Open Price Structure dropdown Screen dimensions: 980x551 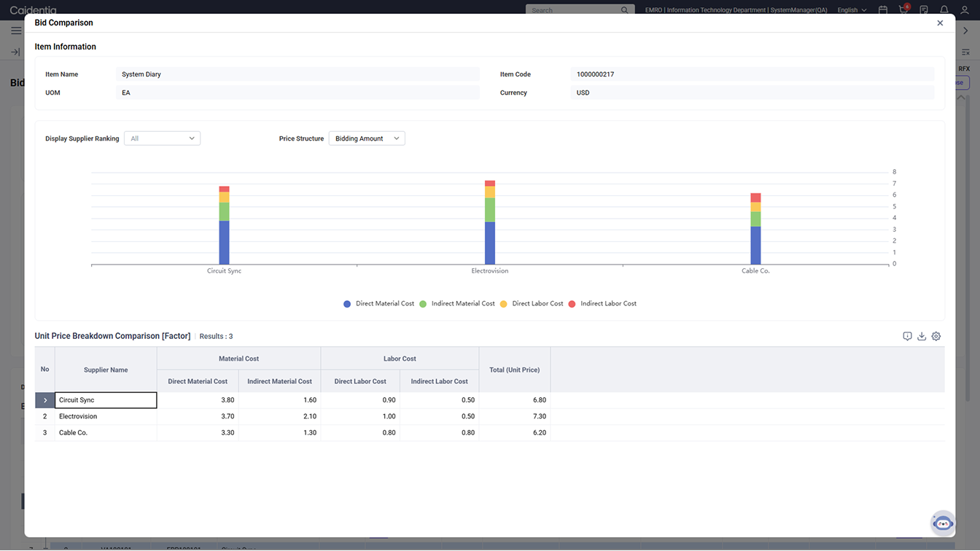(x=367, y=138)
